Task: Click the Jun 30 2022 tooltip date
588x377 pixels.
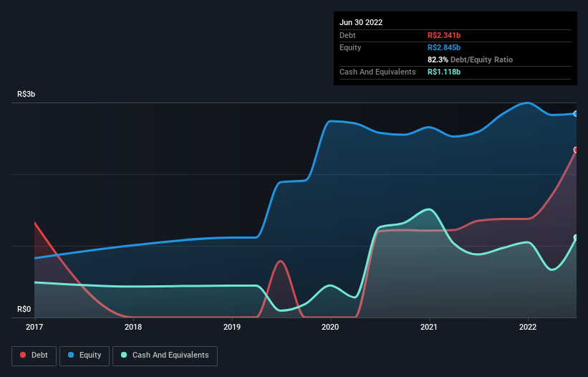Action: pyautogui.click(x=361, y=22)
